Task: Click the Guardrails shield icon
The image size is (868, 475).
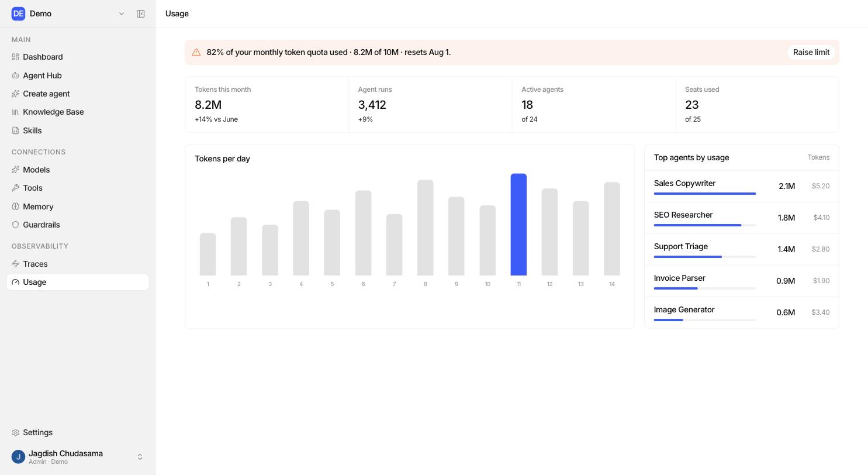Action: (16, 225)
